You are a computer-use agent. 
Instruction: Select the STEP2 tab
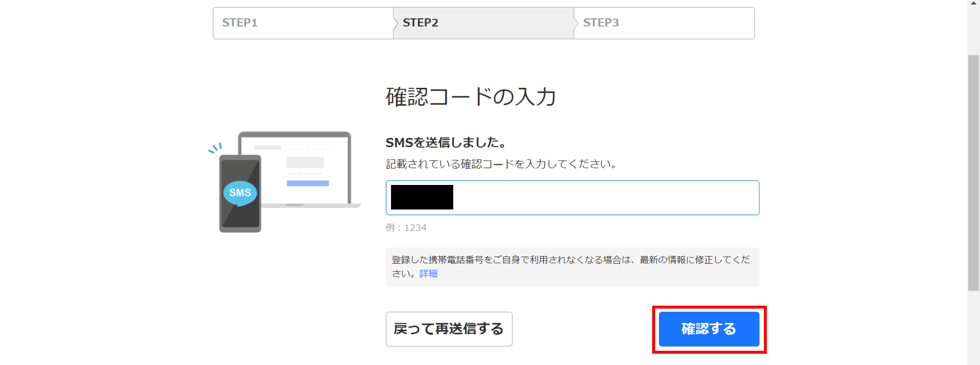[484, 23]
